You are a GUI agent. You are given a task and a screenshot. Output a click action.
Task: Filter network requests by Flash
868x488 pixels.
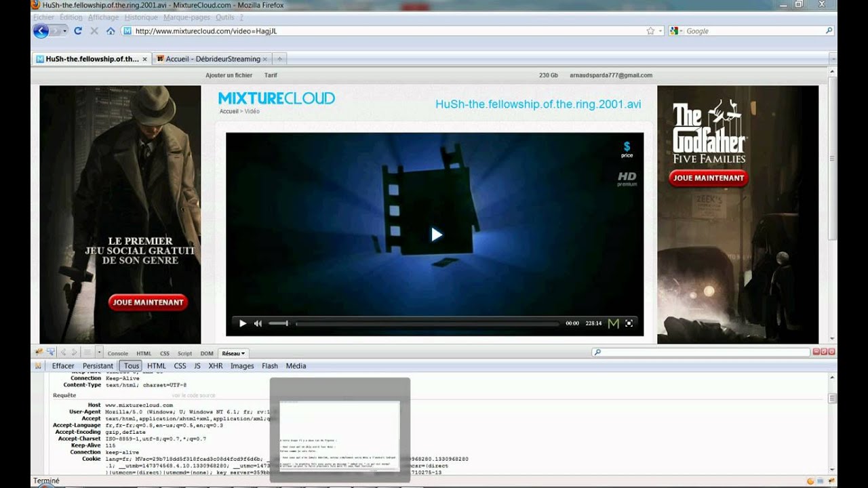tap(270, 366)
